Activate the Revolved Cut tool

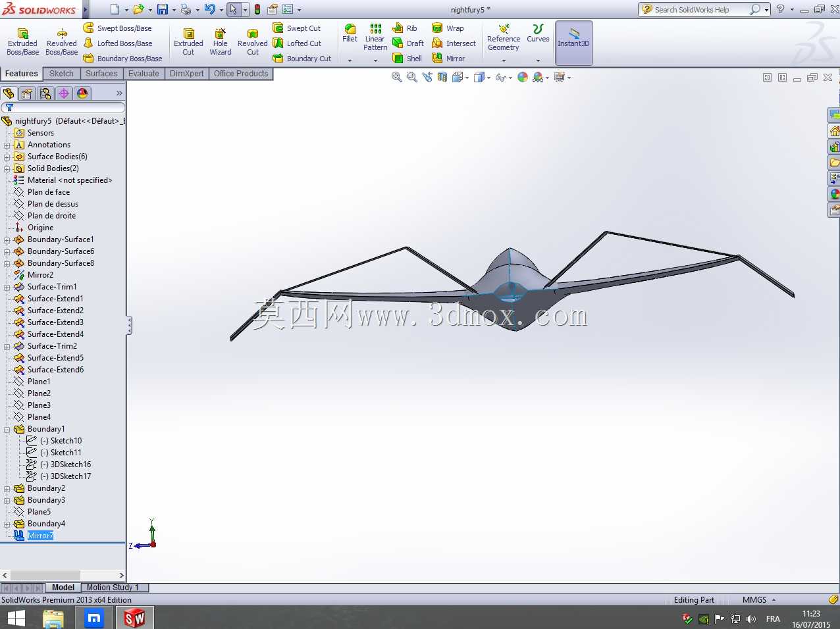[253, 42]
